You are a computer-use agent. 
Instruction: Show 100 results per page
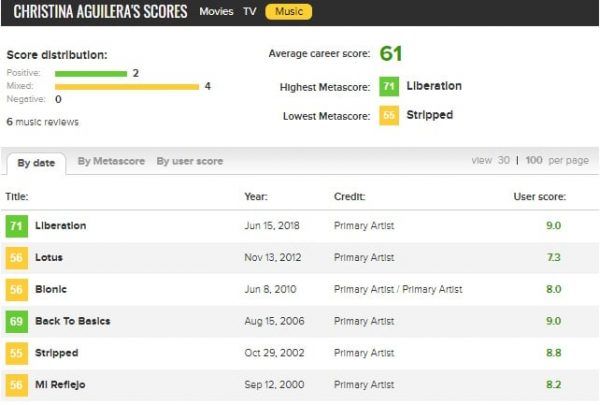534,161
